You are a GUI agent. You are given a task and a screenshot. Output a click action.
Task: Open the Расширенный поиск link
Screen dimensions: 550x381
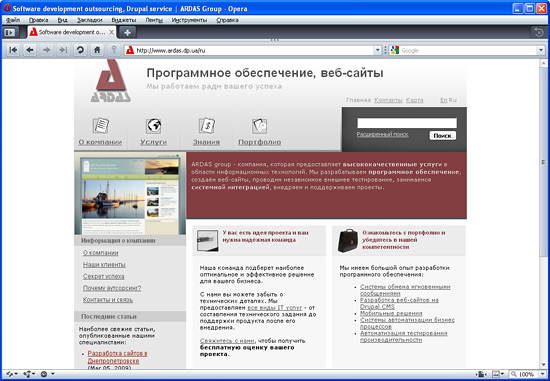(382, 134)
